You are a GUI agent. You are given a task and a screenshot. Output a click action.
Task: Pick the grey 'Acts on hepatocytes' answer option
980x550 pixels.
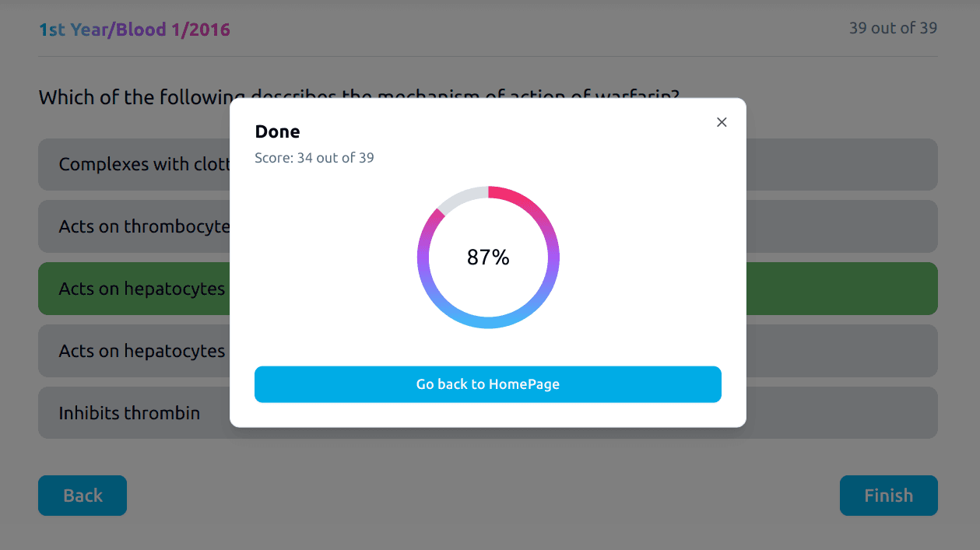point(134,352)
